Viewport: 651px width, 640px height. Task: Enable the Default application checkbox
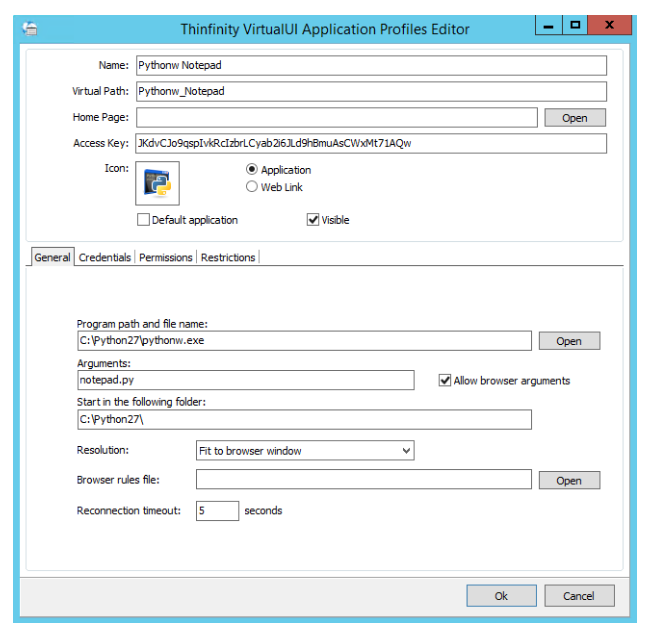coord(144,220)
